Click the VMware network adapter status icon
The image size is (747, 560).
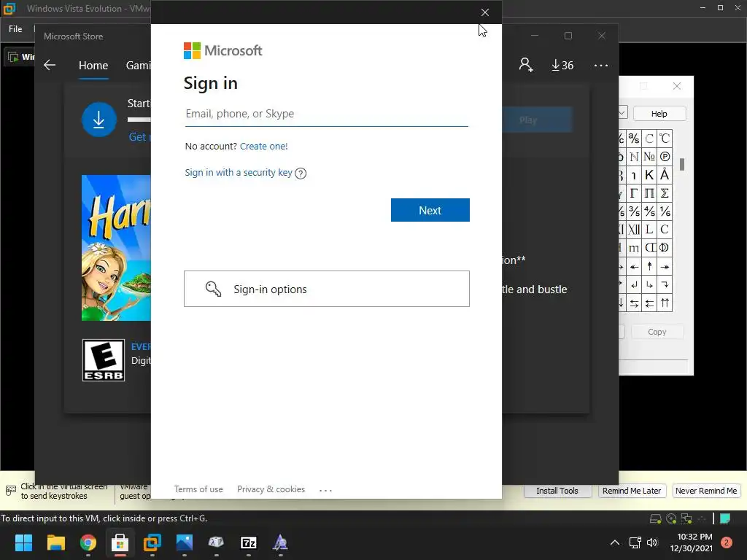[x=686, y=518]
